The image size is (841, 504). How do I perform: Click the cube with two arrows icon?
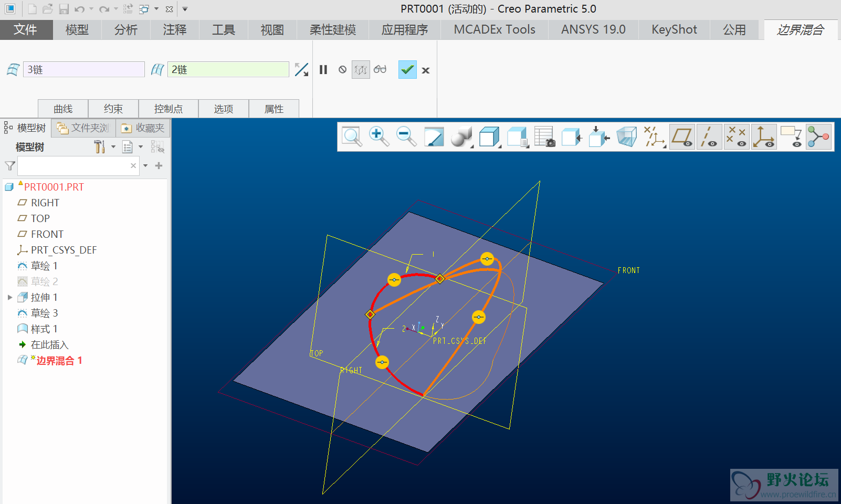(599, 136)
